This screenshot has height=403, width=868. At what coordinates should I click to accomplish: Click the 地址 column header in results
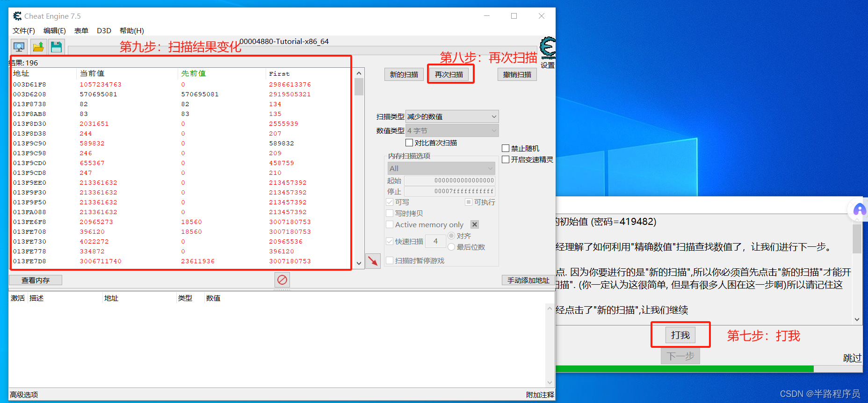click(x=43, y=73)
